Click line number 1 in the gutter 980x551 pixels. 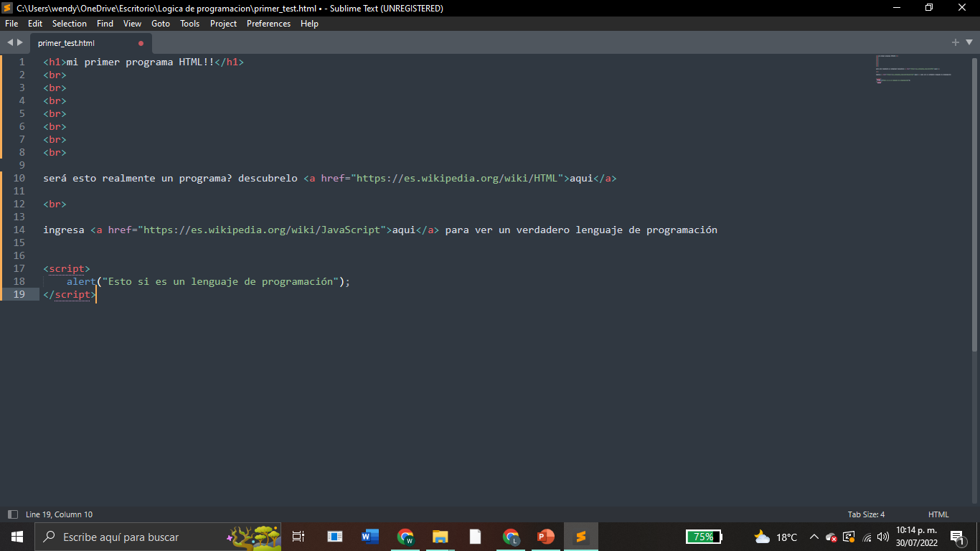coord(22,62)
